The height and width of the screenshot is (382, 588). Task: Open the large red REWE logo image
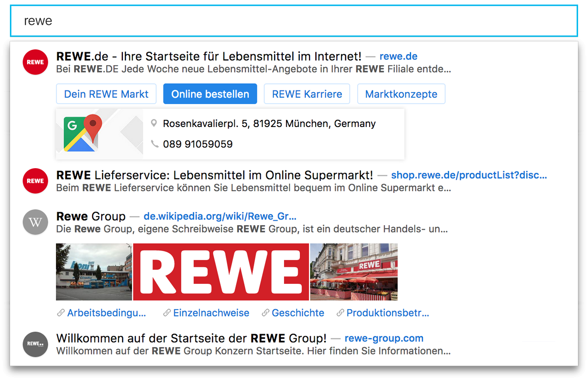click(x=221, y=272)
